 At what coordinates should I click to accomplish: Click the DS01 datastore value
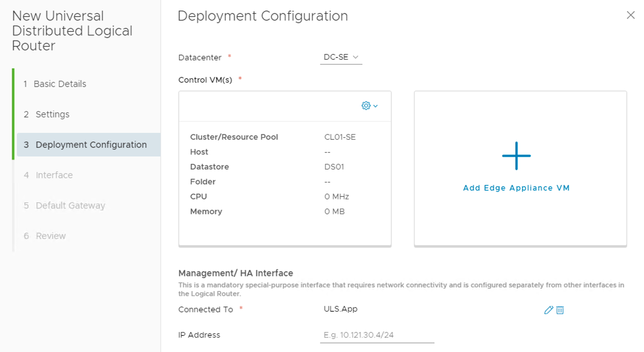[x=334, y=167]
